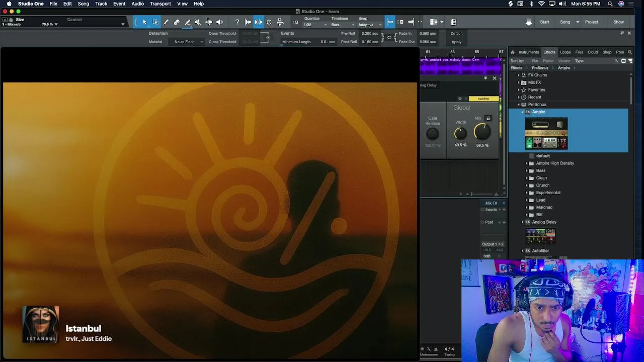Switch to the Pool browser tab
644x362 pixels.
(620, 52)
